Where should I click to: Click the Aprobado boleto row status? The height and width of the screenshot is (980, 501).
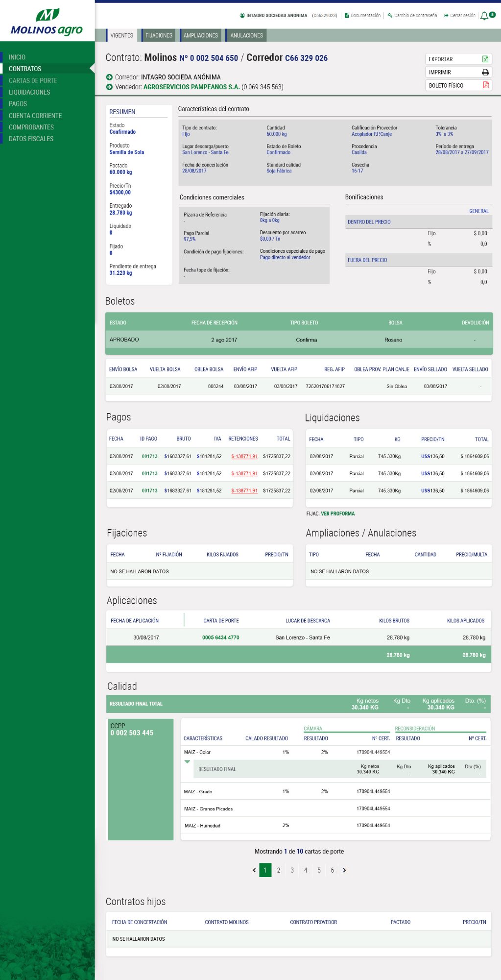[x=124, y=340]
